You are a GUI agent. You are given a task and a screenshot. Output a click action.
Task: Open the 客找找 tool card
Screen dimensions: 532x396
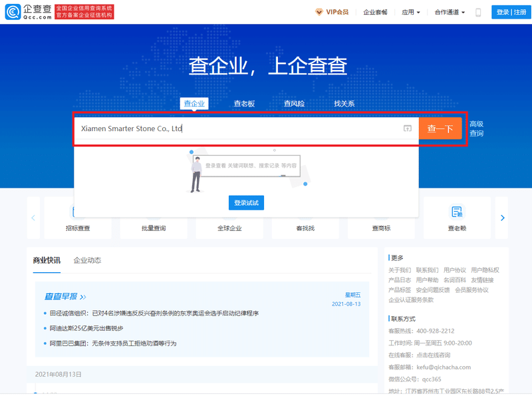[305, 228]
